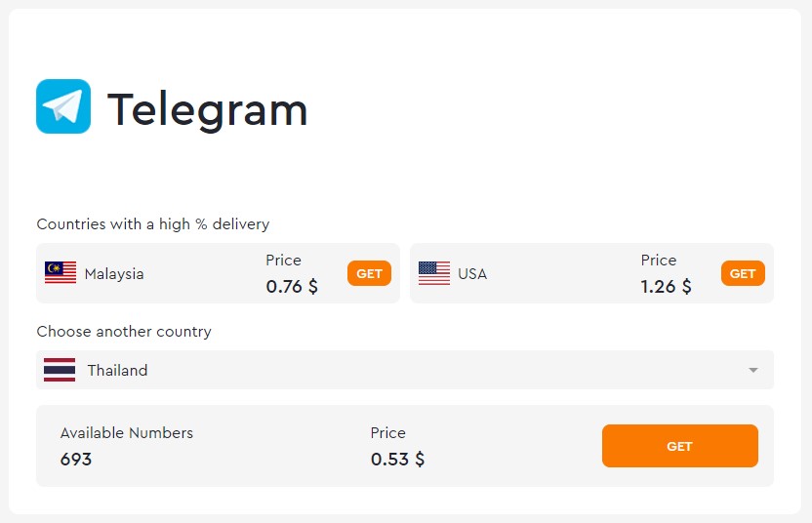
Task: Click the Price label above 0.53 $
Action: tap(387, 433)
